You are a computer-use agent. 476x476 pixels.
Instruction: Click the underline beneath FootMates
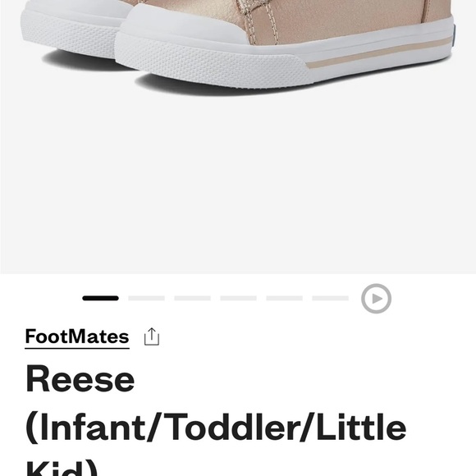pyautogui.click(x=77, y=348)
